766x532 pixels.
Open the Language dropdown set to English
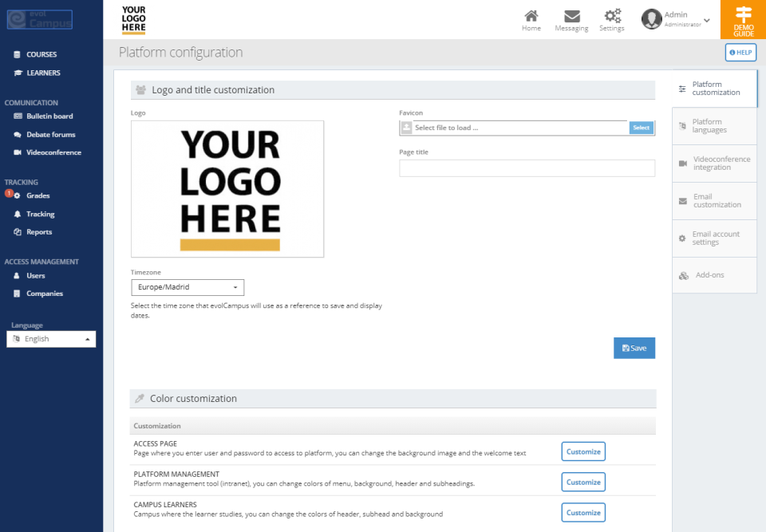pos(51,339)
